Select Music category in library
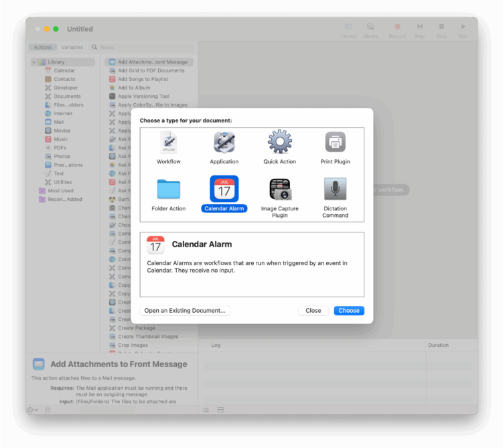 60,139
